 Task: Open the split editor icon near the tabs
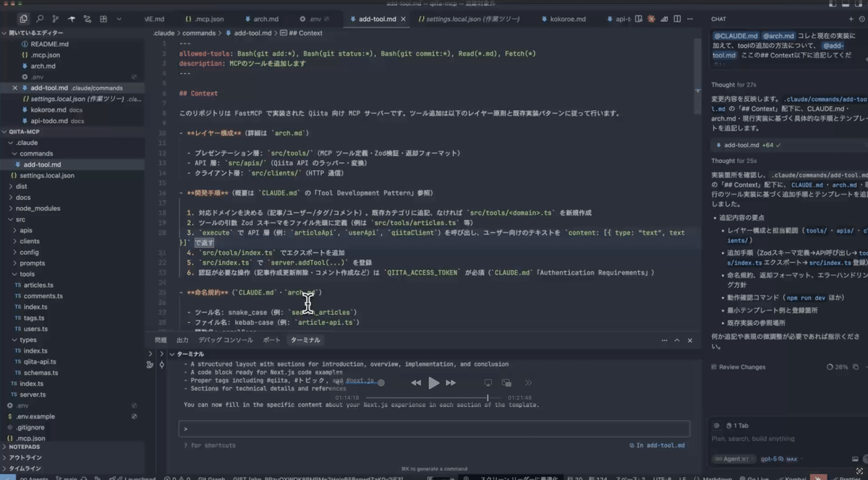tap(677, 19)
